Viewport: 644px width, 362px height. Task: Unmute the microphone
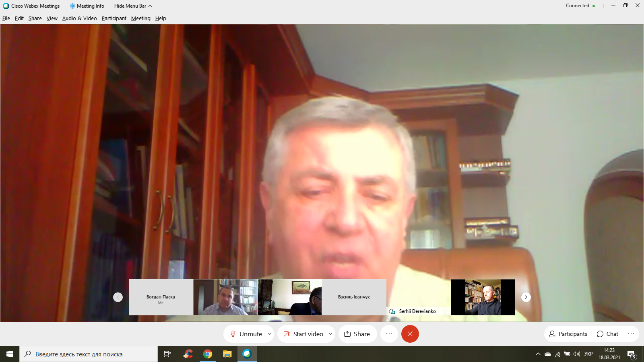[246, 334]
